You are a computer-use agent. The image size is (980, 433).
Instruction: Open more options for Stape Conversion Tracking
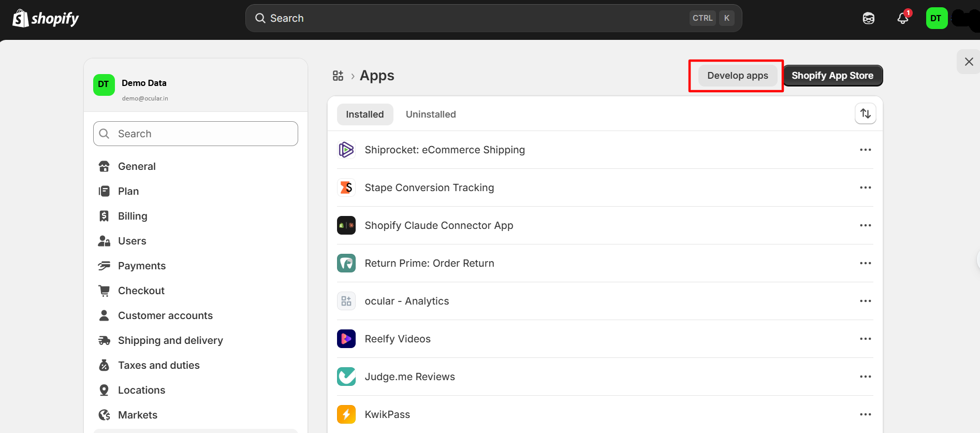click(866, 187)
